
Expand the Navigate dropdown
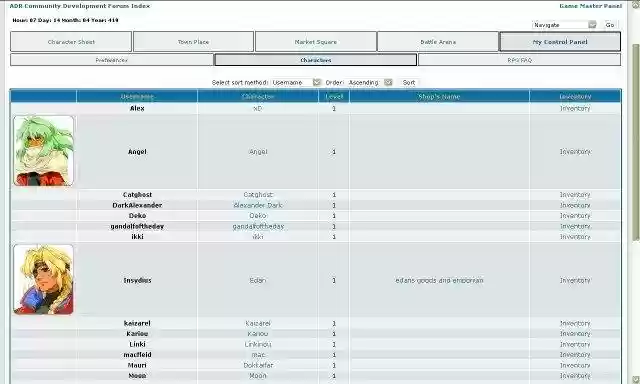coord(564,25)
